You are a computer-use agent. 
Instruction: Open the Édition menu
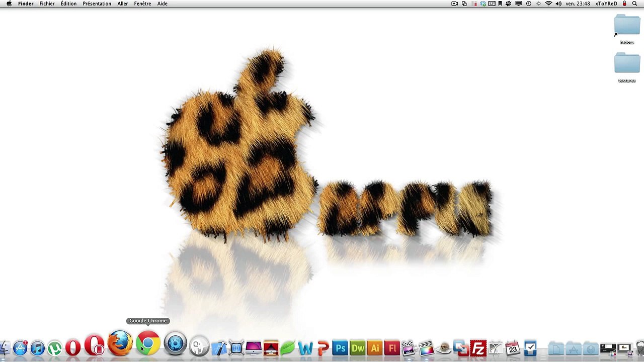tap(68, 4)
